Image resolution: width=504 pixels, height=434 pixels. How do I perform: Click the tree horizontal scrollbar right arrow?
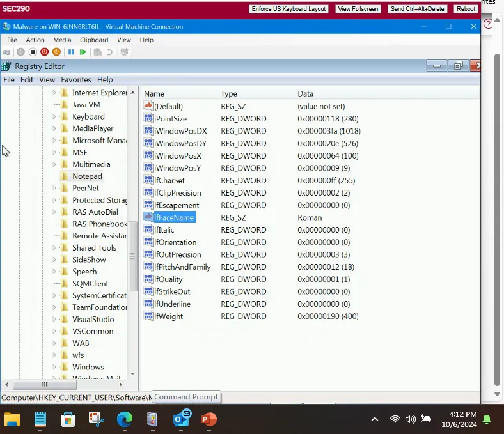(120, 384)
